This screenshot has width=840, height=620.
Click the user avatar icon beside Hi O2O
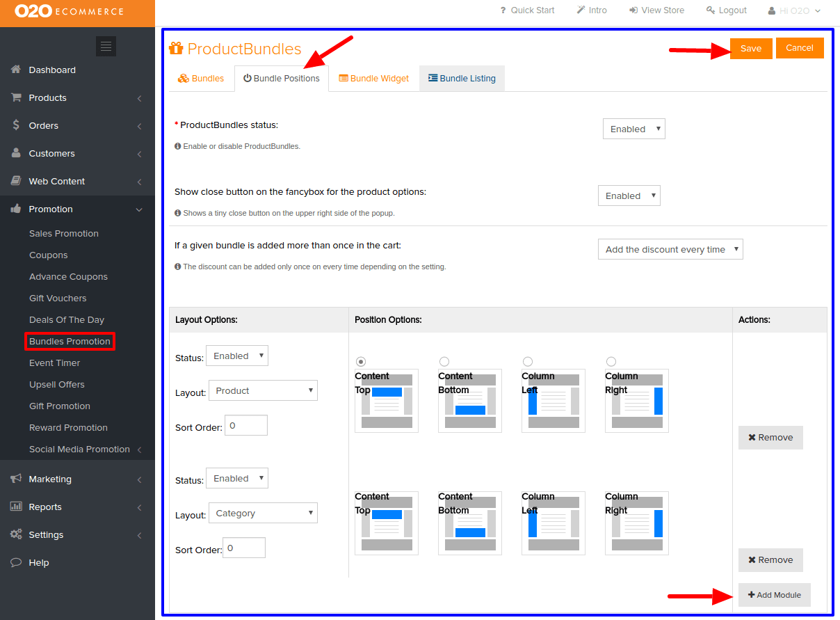(x=772, y=10)
